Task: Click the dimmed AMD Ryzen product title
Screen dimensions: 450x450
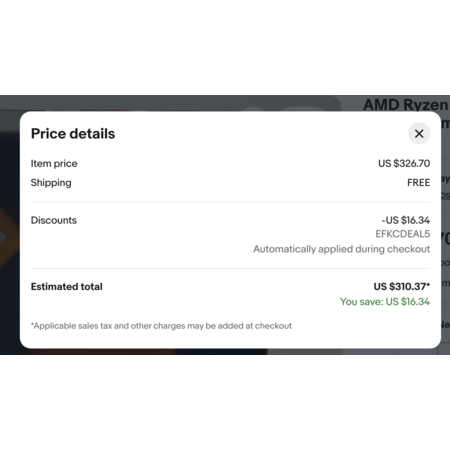Action: (406, 105)
